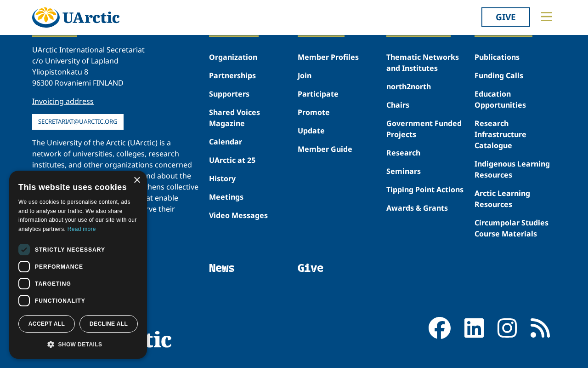Open Read more about cookies link
Image resolution: width=588 pixels, height=368 pixels.
point(82,229)
